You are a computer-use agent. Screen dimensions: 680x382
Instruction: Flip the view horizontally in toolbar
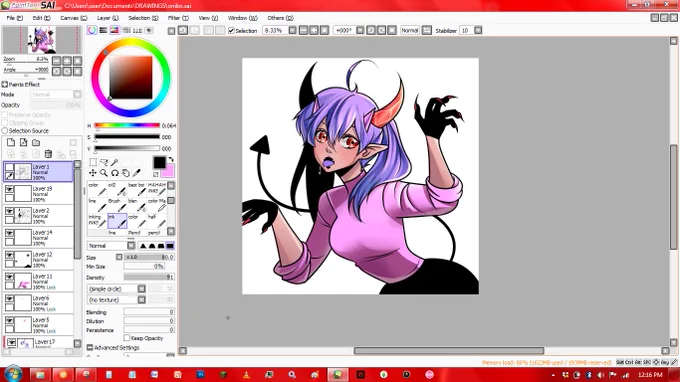427,30
